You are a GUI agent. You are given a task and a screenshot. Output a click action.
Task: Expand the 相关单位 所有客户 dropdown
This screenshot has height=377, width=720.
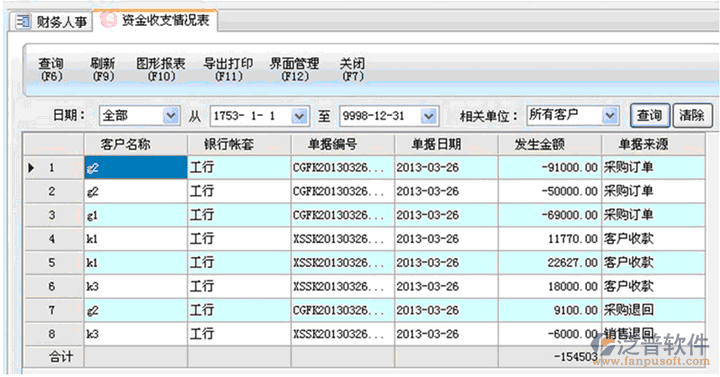pos(610,115)
